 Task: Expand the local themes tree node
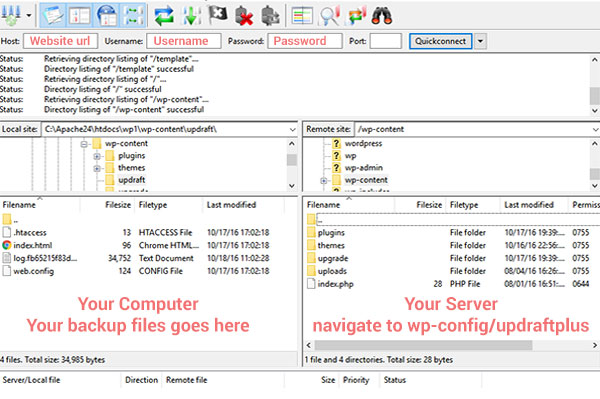[97, 168]
